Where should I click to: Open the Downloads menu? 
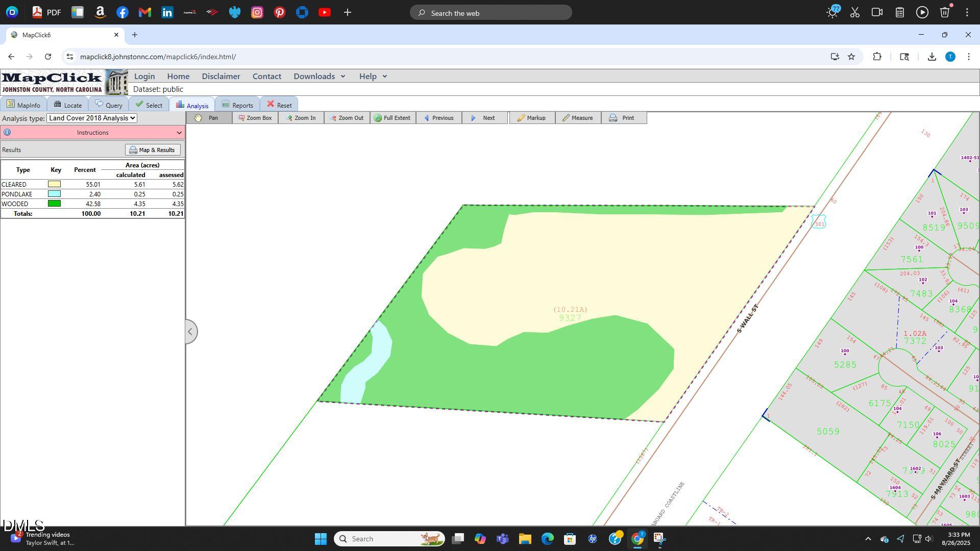(x=319, y=76)
